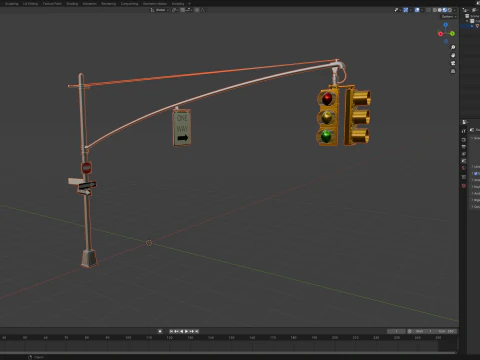Select the orange object row in the Outliner

pyautogui.click(x=470, y=26)
